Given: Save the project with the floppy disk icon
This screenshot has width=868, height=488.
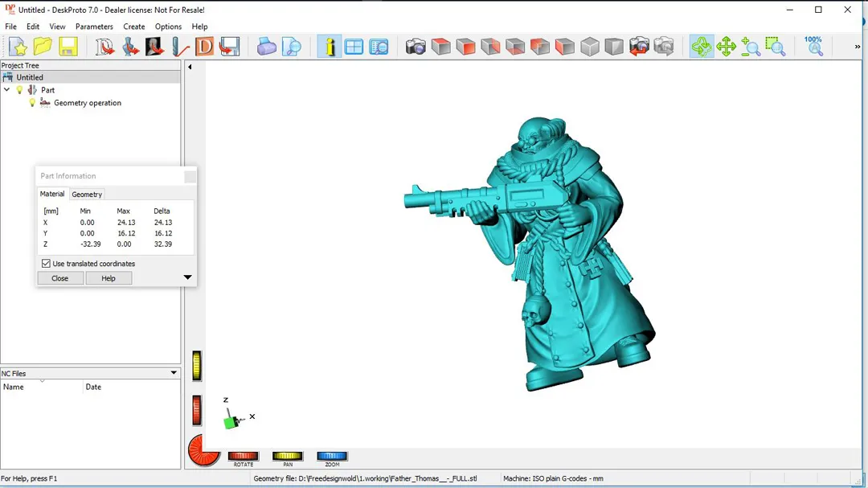Looking at the screenshot, I should coord(68,47).
